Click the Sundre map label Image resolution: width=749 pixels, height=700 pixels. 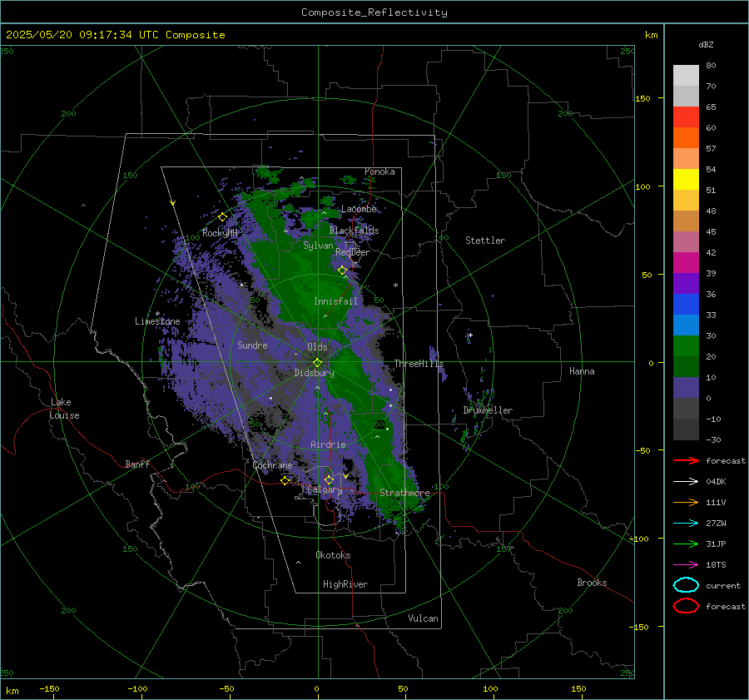[252, 345]
